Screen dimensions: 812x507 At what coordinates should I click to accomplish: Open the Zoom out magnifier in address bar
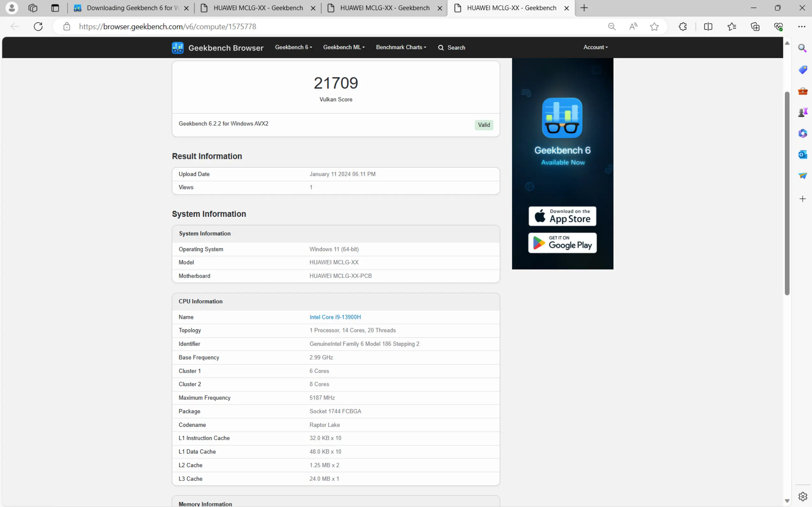(612, 26)
